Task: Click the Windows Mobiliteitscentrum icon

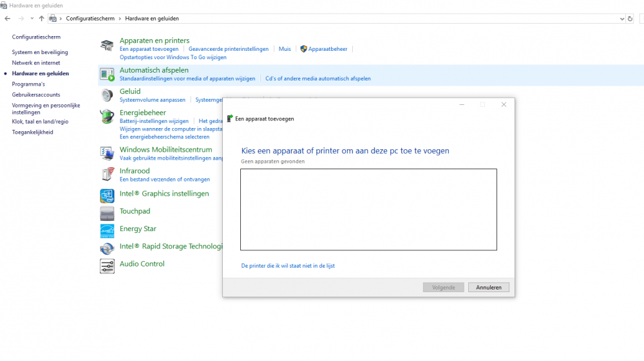Action: [107, 153]
